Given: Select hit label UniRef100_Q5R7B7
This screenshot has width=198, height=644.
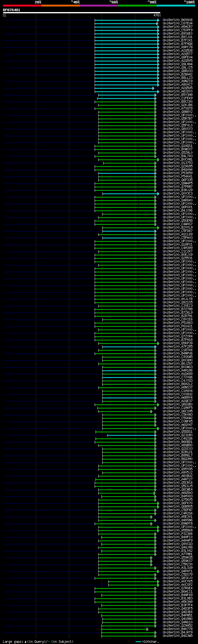Looking at the screenshot, I should coord(178,119).
